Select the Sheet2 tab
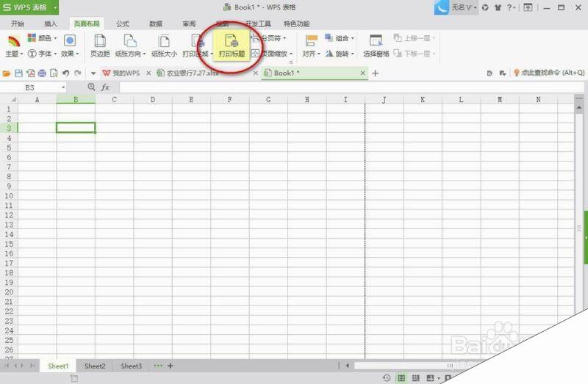Image resolution: width=588 pixels, height=384 pixels. click(95, 366)
